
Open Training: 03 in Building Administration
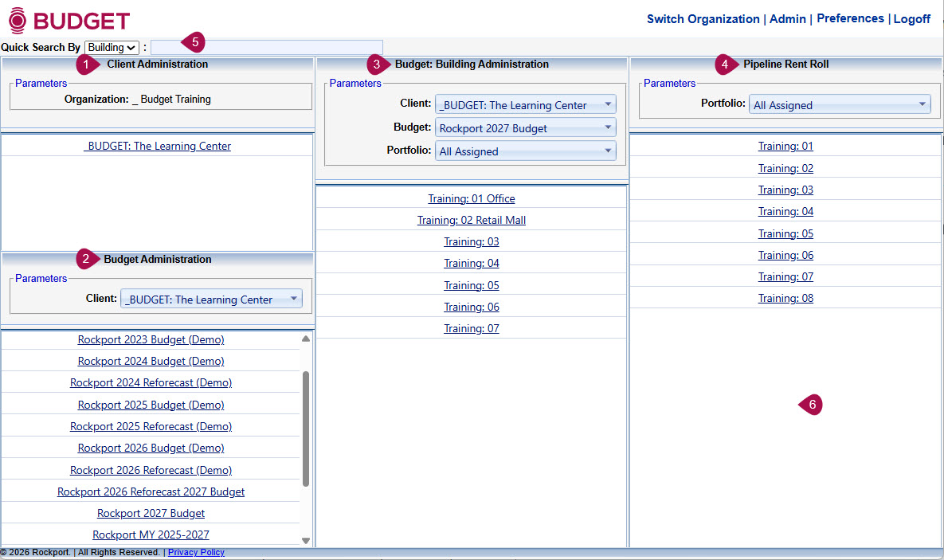472,241
